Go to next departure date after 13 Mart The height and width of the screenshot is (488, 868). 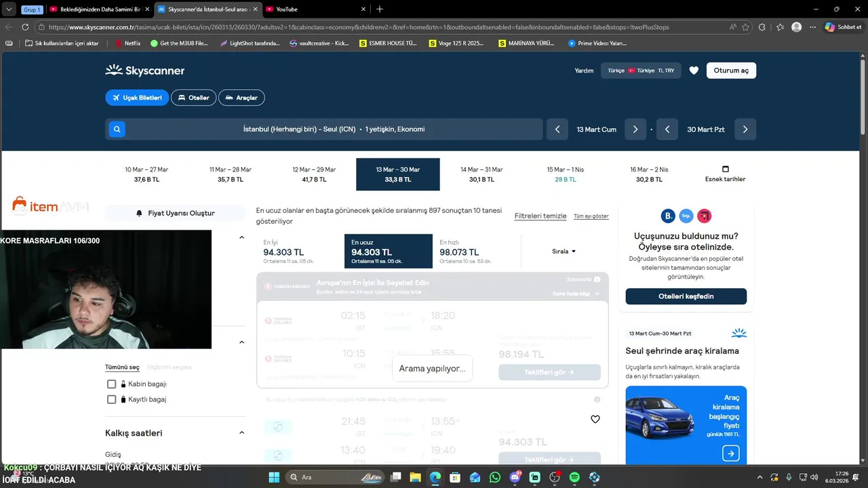click(x=635, y=129)
